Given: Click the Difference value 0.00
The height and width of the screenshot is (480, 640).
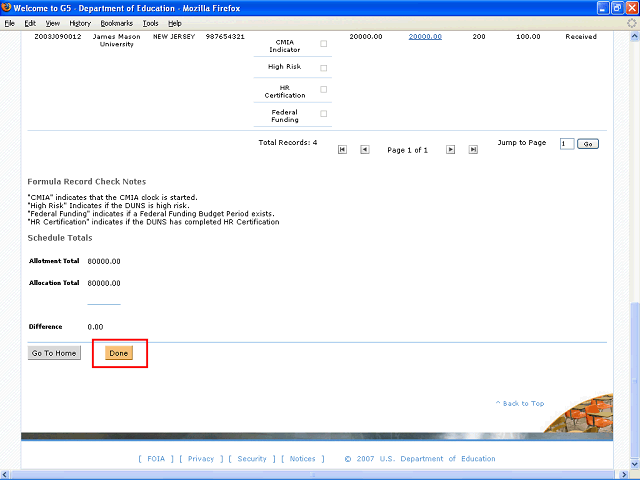Looking at the screenshot, I should [x=95, y=327].
